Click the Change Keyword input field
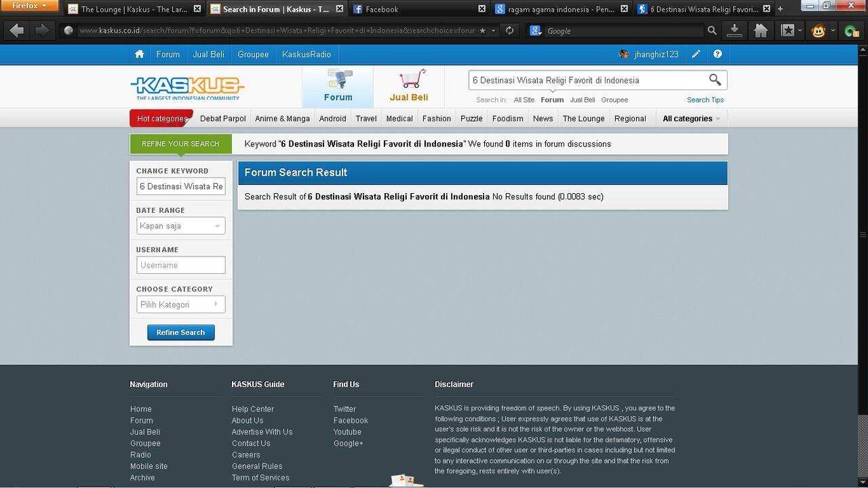Screen dimensions: 868x488 coord(180,186)
